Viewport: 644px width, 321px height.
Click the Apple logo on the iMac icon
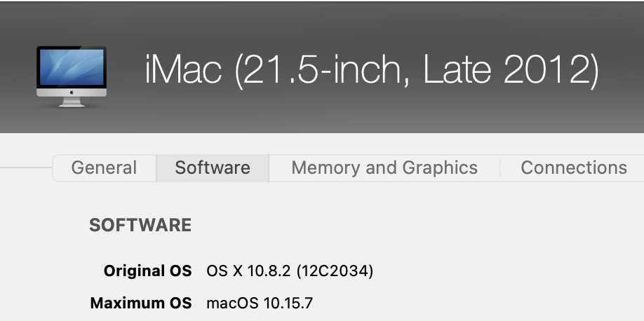[71, 93]
